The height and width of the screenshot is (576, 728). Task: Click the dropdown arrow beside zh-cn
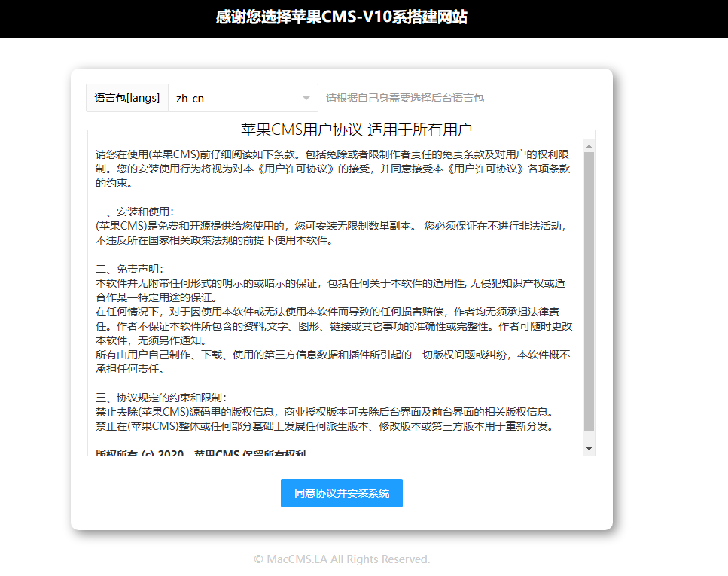click(306, 98)
